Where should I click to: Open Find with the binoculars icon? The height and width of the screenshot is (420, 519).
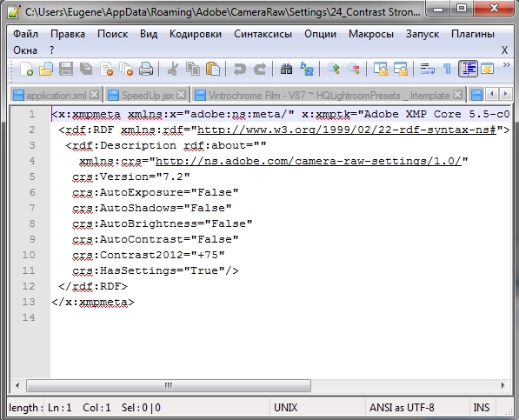pyautogui.click(x=286, y=70)
